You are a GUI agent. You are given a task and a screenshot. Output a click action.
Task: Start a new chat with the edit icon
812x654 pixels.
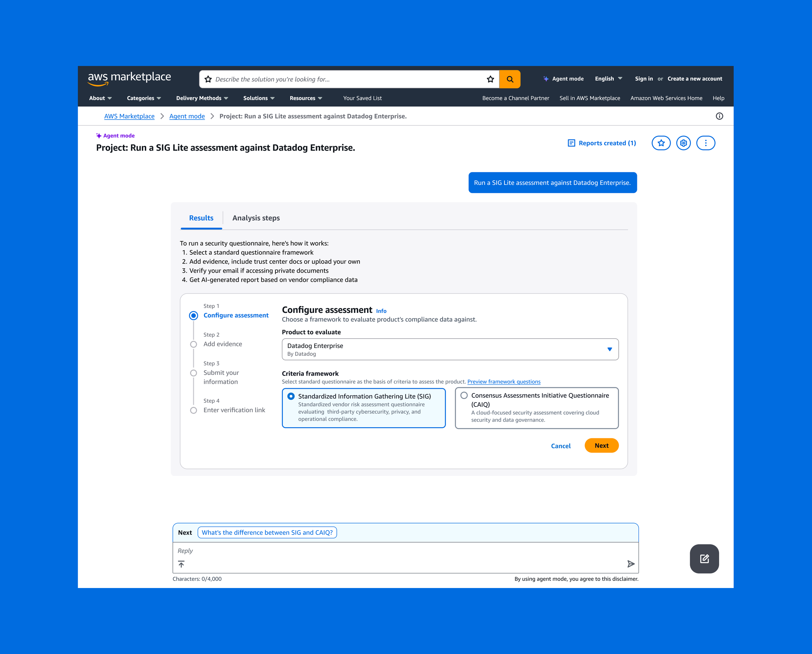pos(704,559)
